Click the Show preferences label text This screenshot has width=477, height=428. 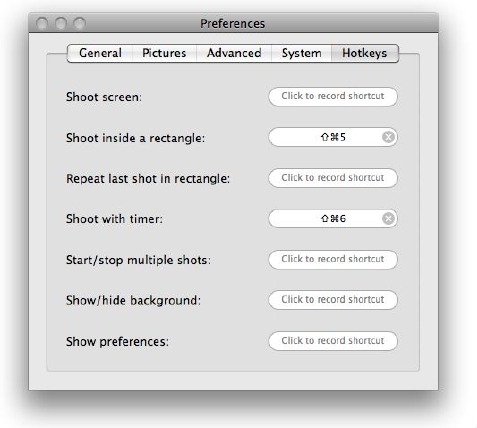117,342
